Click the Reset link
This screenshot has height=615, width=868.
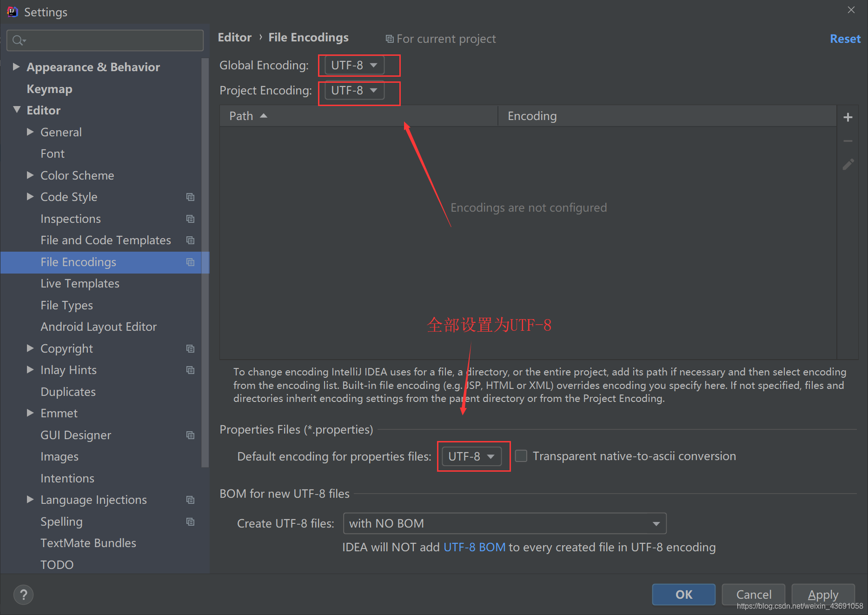[845, 39]
